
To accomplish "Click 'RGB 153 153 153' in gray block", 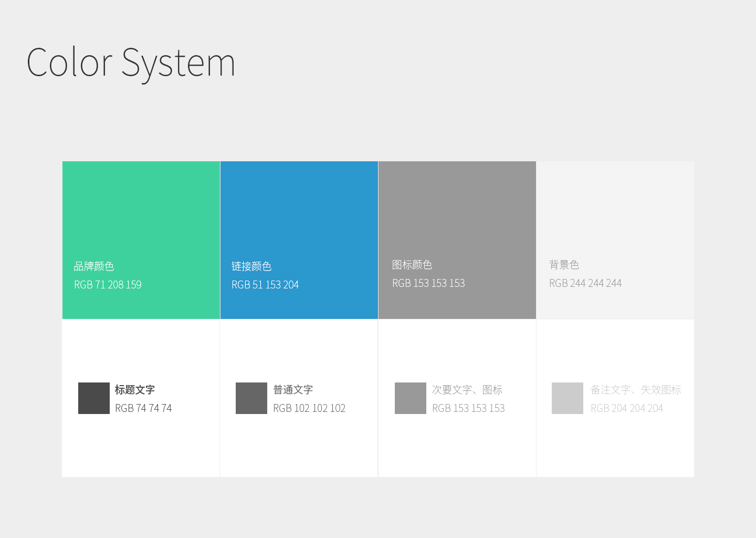I will pyautogui.click(x=428, y=283).
